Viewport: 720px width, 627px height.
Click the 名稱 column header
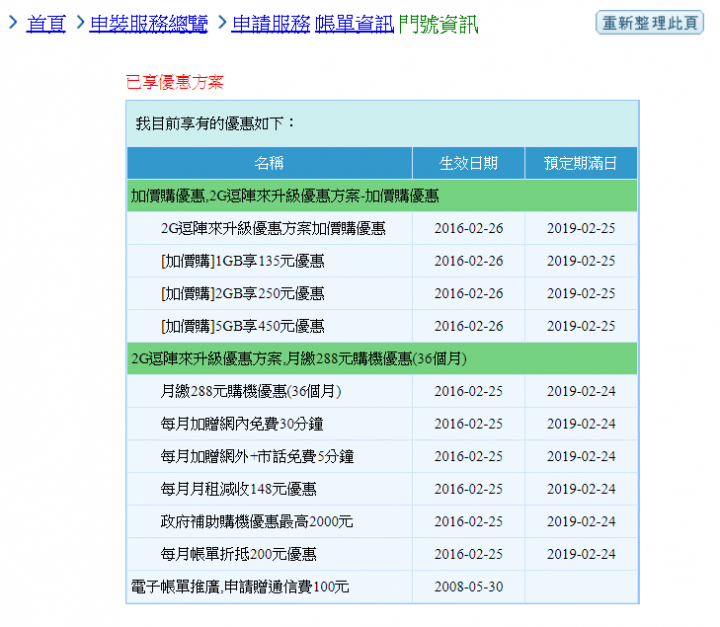tap(270, 163)
